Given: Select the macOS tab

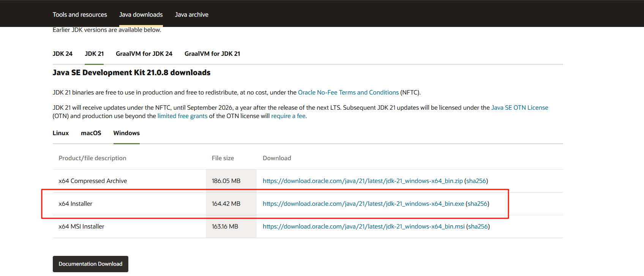Looking at the screenshot, I should click(91, 133).
